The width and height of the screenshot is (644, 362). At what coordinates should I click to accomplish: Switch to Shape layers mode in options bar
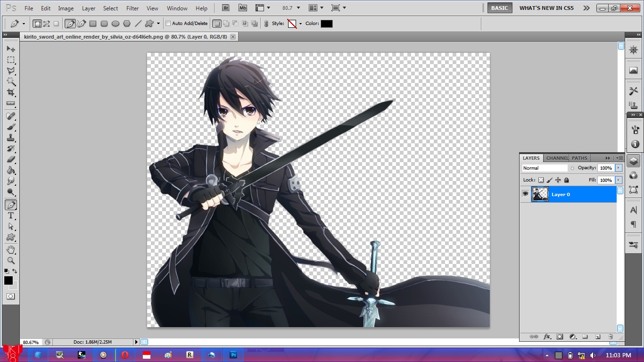pos(37,24)
